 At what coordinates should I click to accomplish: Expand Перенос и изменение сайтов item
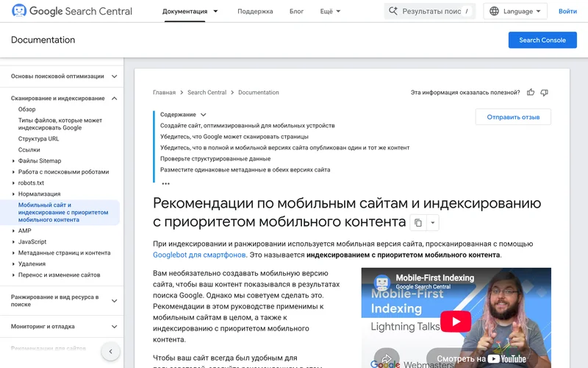[x=13, y=275]
